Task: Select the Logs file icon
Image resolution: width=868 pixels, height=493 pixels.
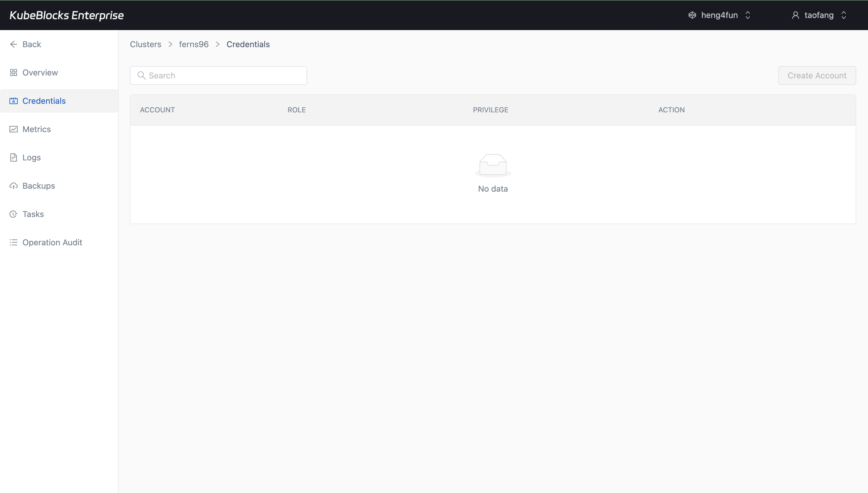Action: (x=14, y=157)
